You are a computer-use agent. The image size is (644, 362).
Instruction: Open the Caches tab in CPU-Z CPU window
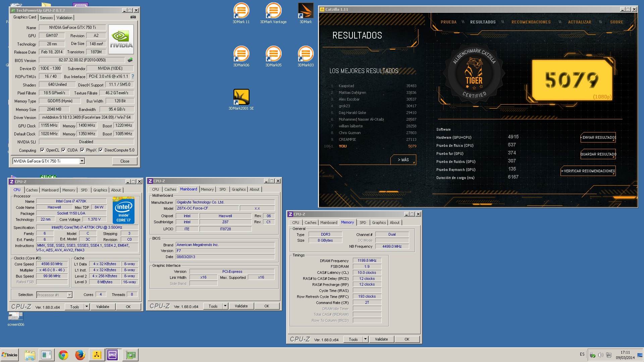pyautogui.click(x=32, y=190)
